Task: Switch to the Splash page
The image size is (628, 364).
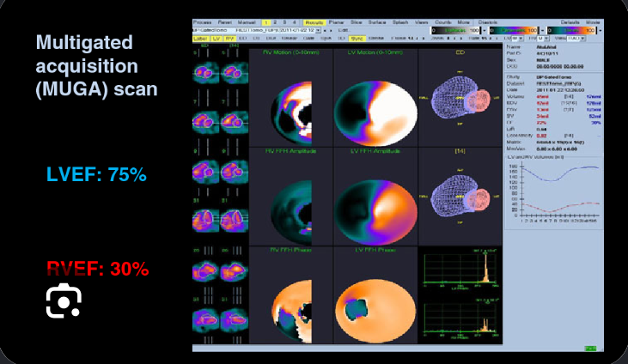Action: (400, 22)
